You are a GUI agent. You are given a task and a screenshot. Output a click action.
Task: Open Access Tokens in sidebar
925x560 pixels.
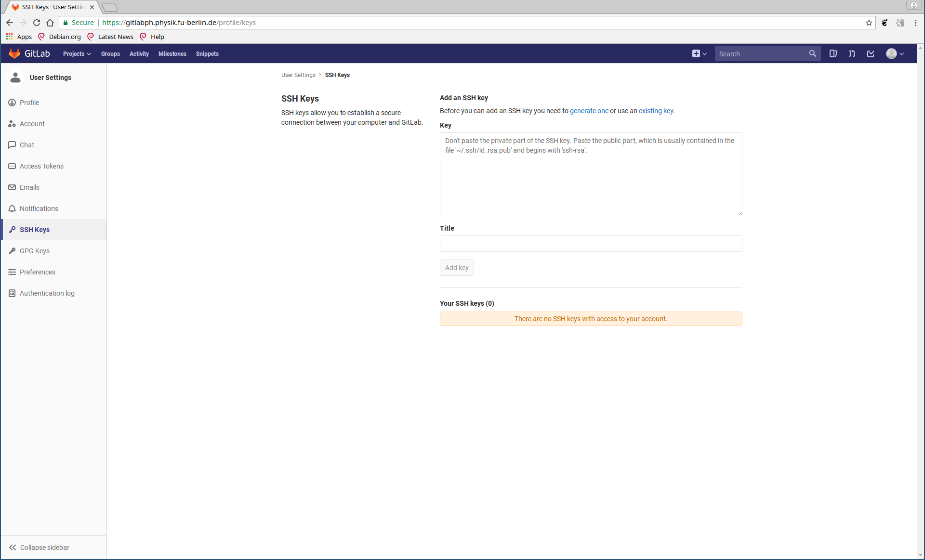[x=41, y=166]
